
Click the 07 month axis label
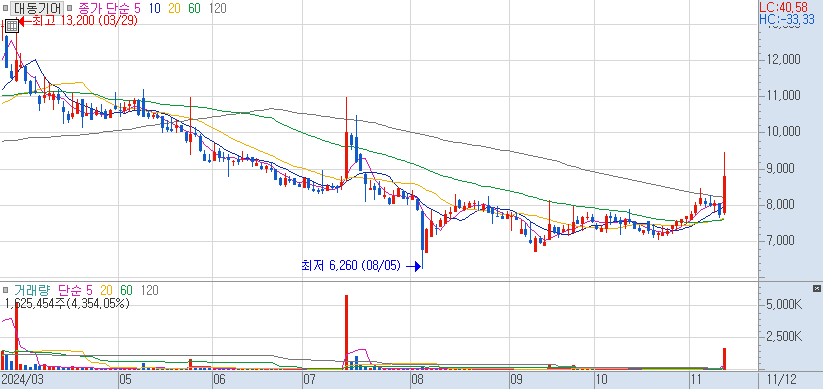pyautogui.click(x=310, y=380)
